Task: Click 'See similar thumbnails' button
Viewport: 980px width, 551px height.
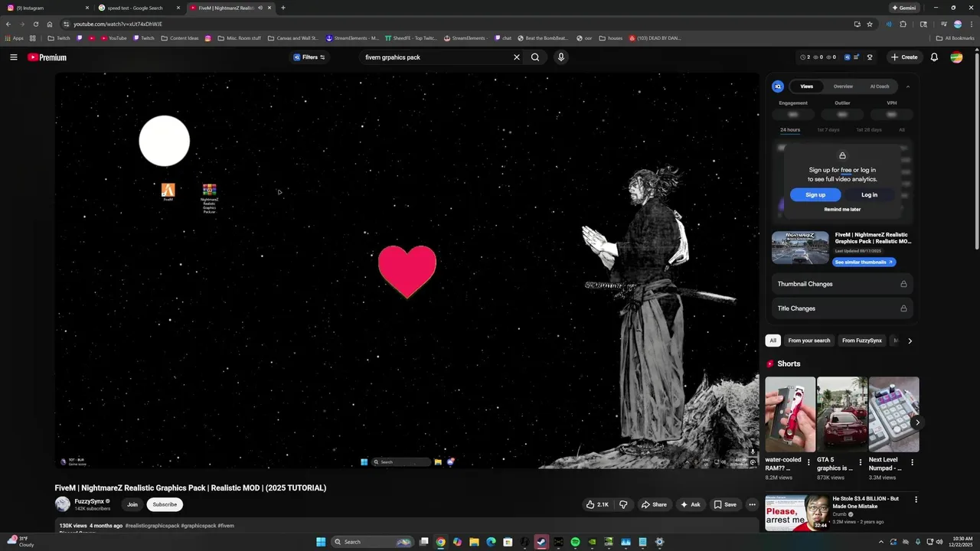Action: (864, 262)
